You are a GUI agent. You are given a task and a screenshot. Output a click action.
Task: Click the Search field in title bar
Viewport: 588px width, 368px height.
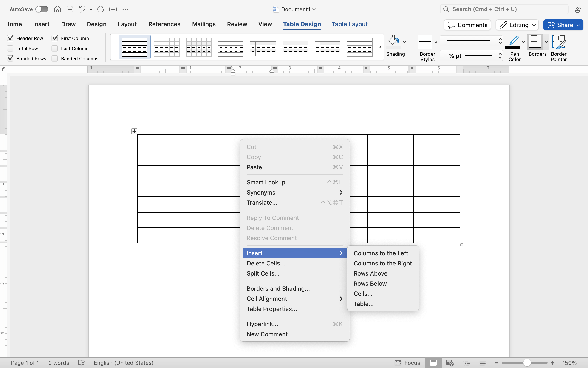click(504, 9)
